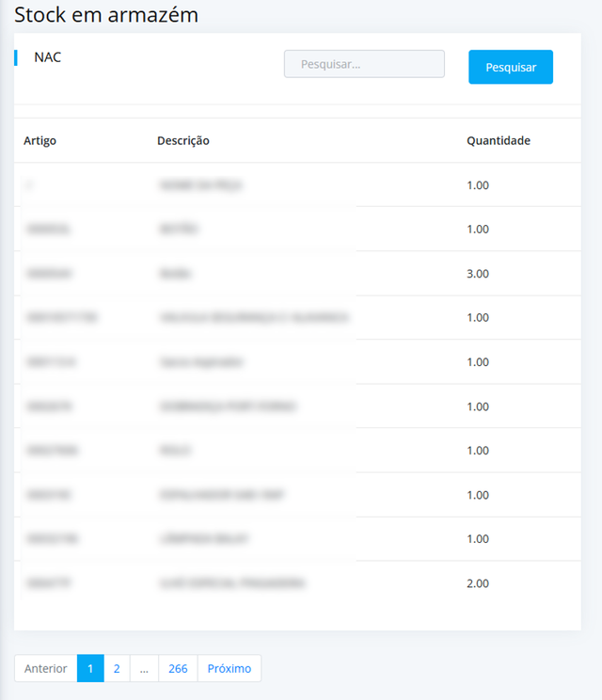Select the quantity cell showing 2.00
Viewport: 602px width, 700px height.
tap(478, 583)
